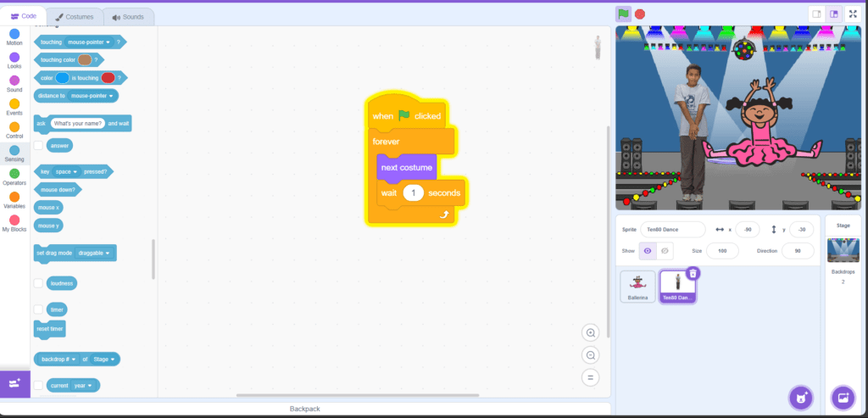Tick the timer reporter checkbox
This screenshot has height=418, width=868.
(x=38, y=309)
